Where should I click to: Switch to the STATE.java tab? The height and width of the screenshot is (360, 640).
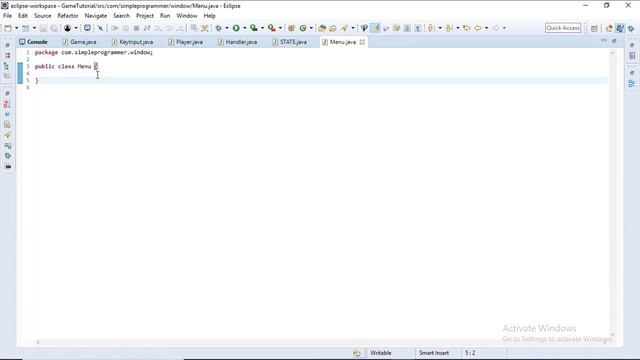(290, 42)
